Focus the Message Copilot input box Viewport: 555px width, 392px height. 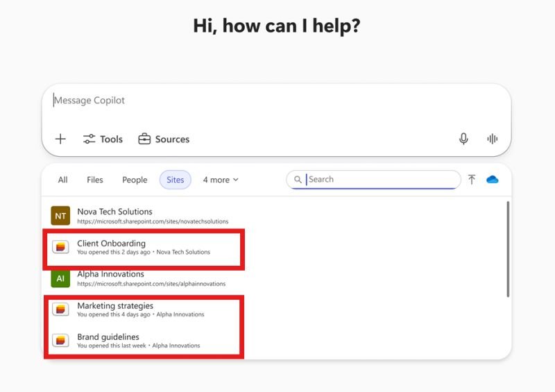tap(276, 101)
